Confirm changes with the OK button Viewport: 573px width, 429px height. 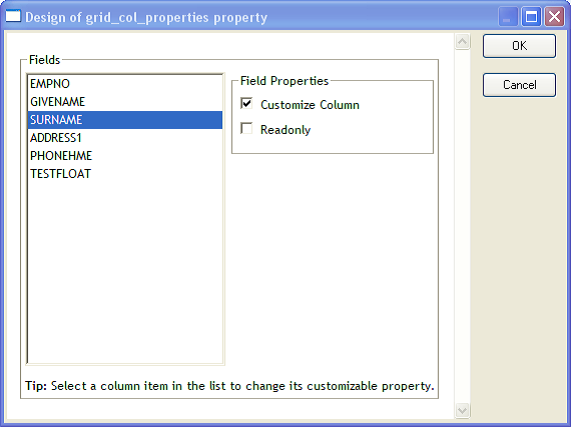pyautogui.click(x=519, y=46)
